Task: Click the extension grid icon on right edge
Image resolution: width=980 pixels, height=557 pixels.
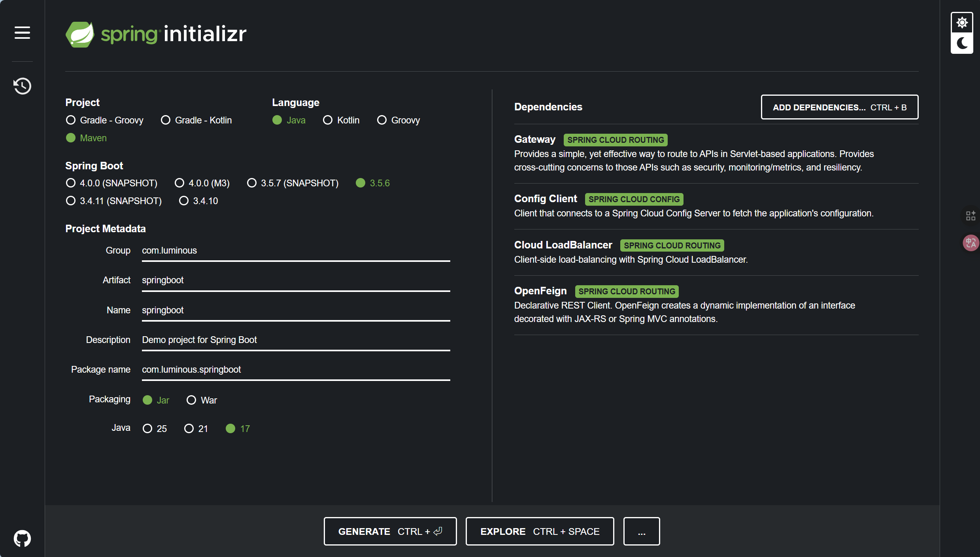Action: (971, 216)
